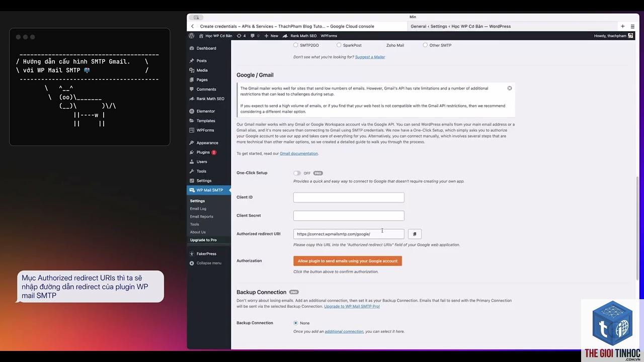The height and width of the screenshot is (362, 644).
Task: Click into the Client ID field
Action: tap(349, 198)
